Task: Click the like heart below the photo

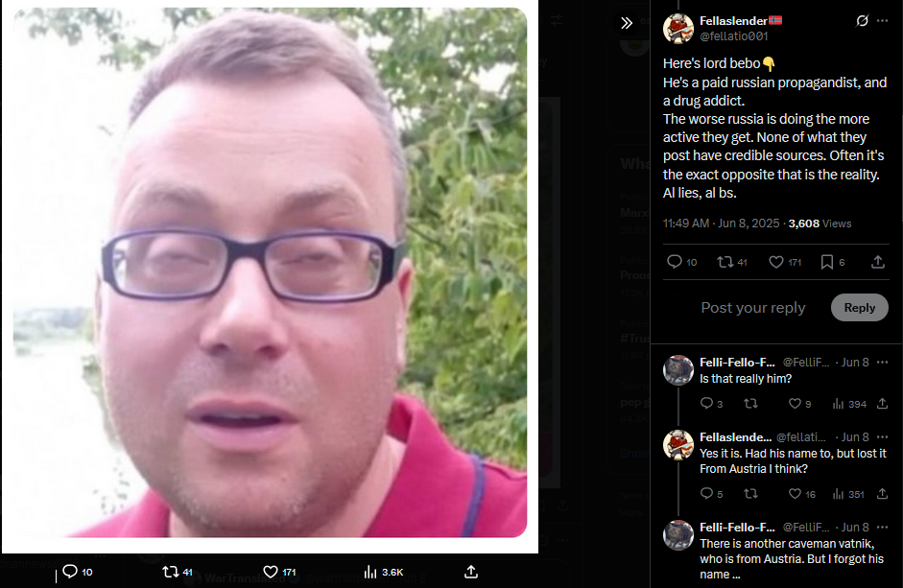Action: click(x=271, y=572)
